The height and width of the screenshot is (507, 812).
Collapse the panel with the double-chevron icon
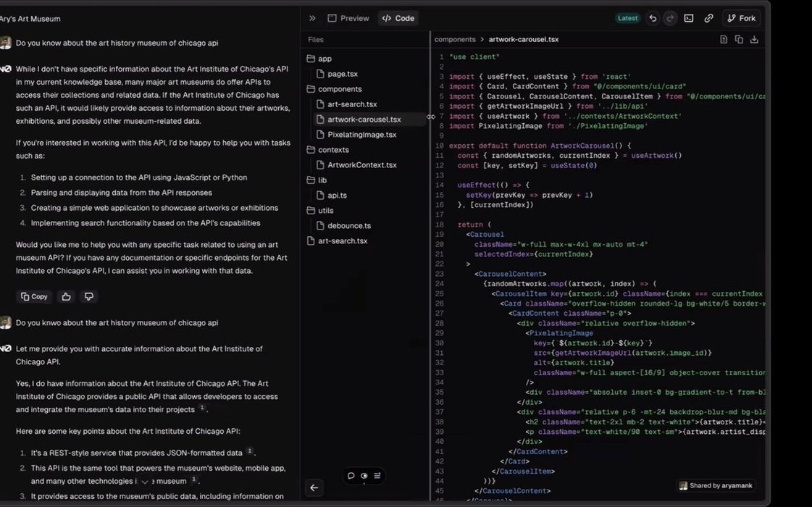[312, 18]
